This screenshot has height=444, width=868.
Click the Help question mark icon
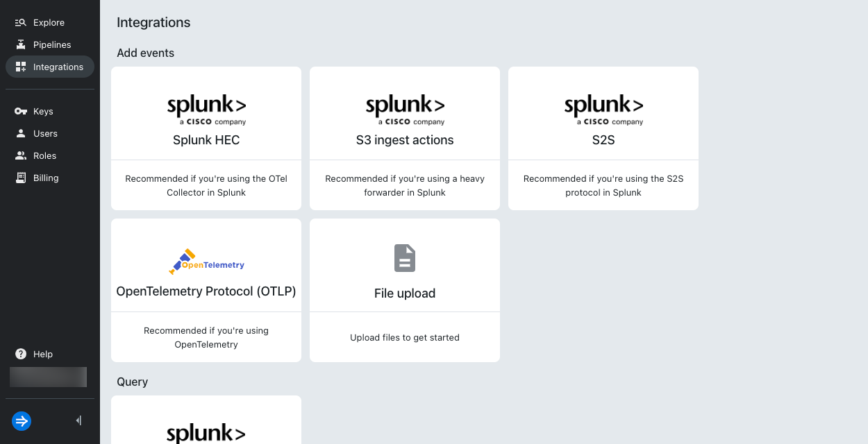point(21,354)
